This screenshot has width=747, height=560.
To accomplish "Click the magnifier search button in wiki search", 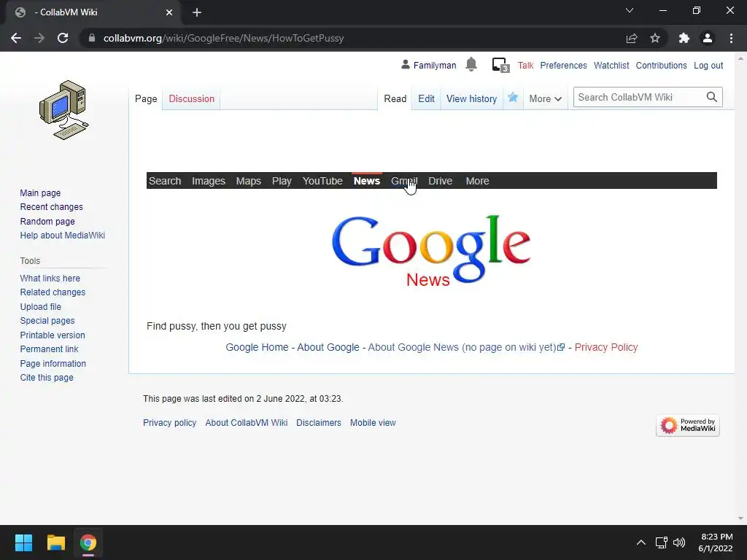I will click(x=712, y=97).
